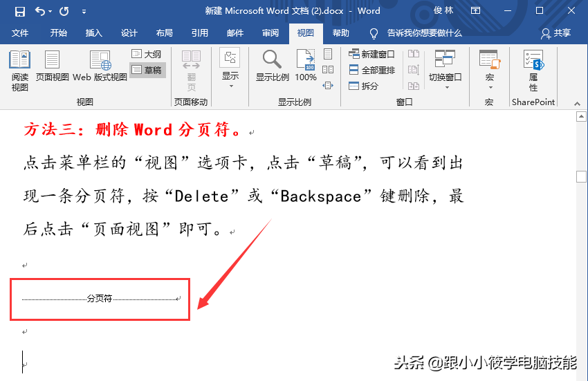Switch to the 邮件 (Mailings) tab
Image resolution: width=588 pixels, height=381 pixels.
235,33
